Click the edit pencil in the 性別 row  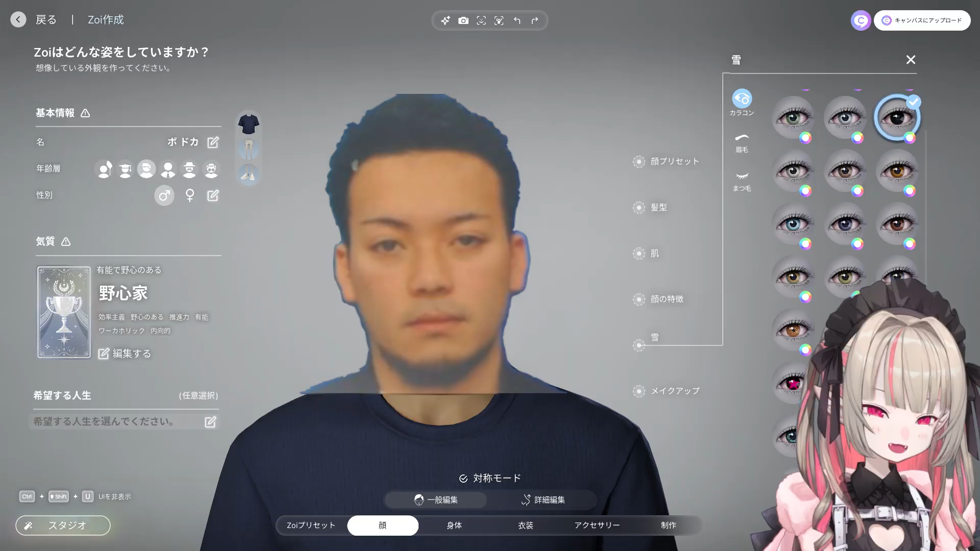(213, 195)
